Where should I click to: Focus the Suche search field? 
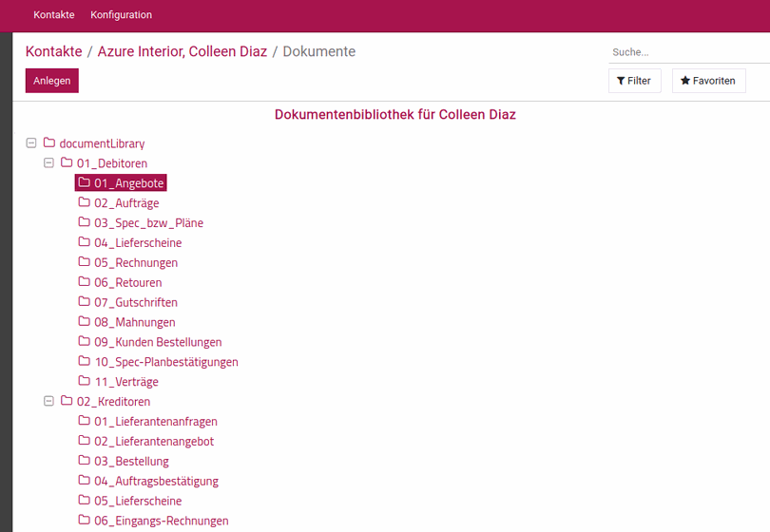coord(689,52)
